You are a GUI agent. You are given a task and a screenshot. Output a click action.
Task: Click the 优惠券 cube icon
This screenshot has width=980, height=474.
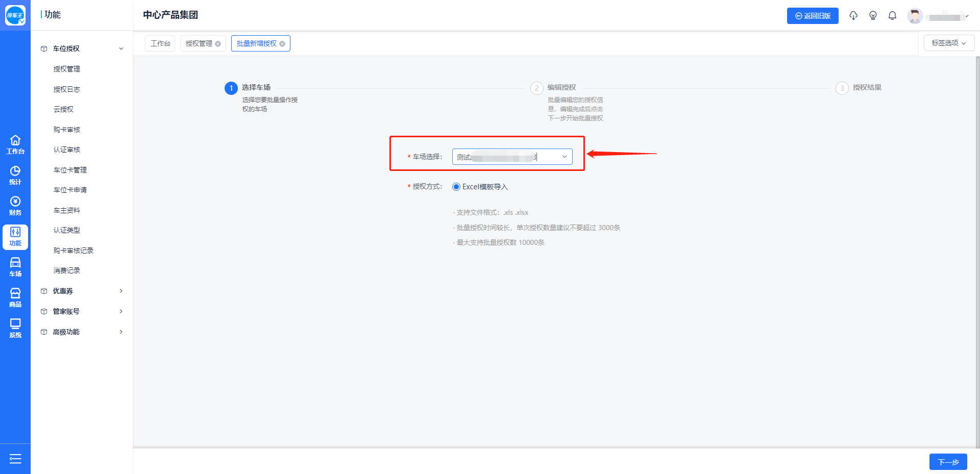44,291
